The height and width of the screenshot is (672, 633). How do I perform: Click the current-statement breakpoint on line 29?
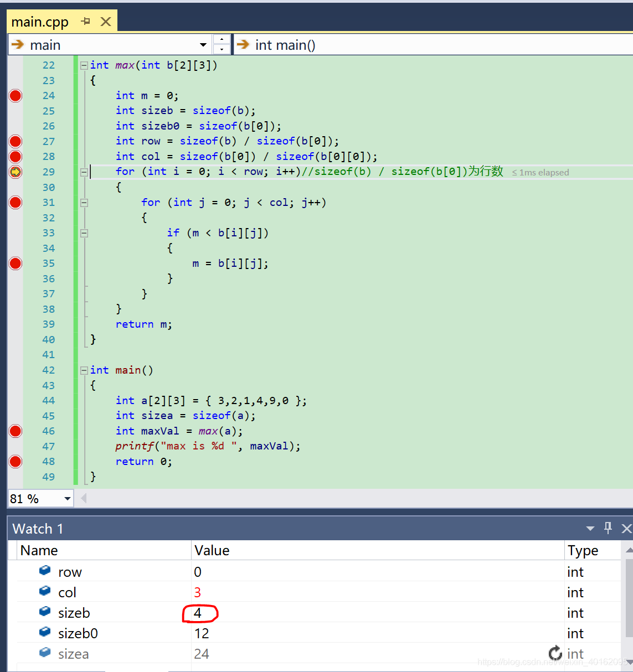pos(16,172)
